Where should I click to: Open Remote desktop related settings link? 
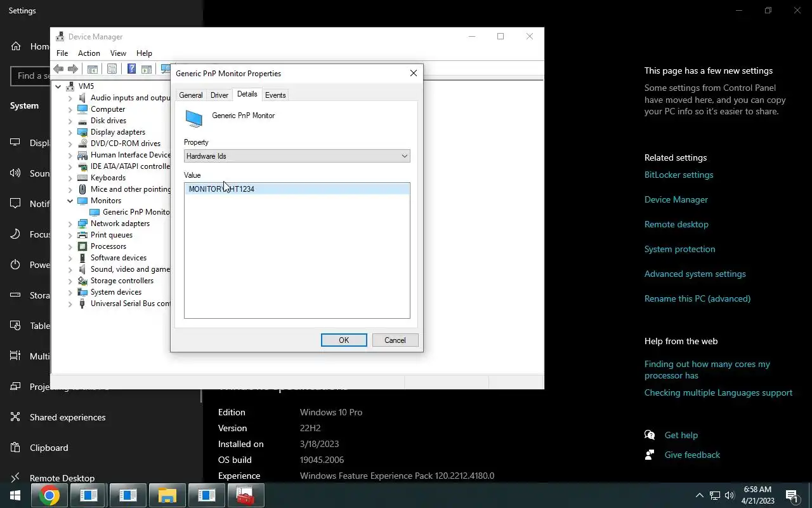676,224
